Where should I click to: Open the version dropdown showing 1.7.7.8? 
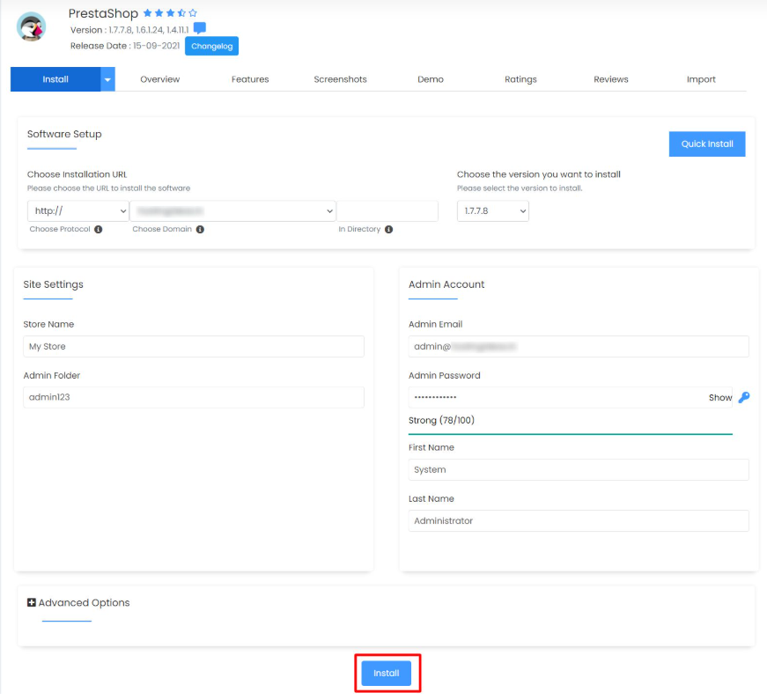493,210
